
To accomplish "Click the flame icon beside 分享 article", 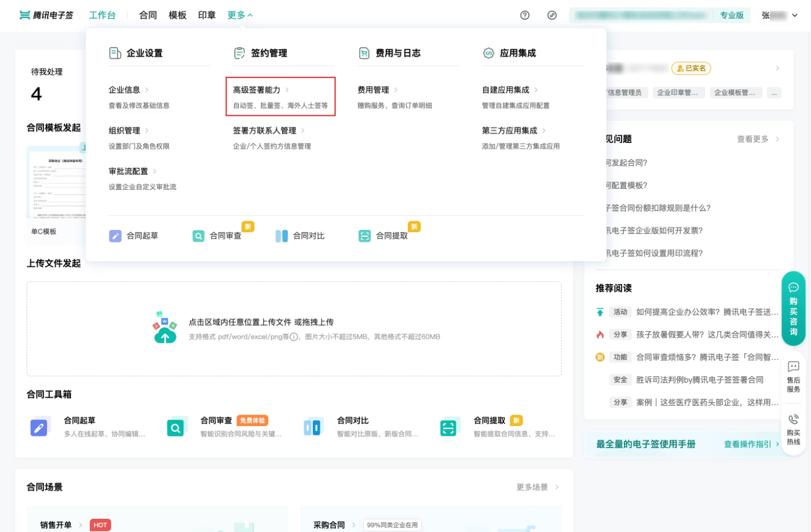I will 600,335.
